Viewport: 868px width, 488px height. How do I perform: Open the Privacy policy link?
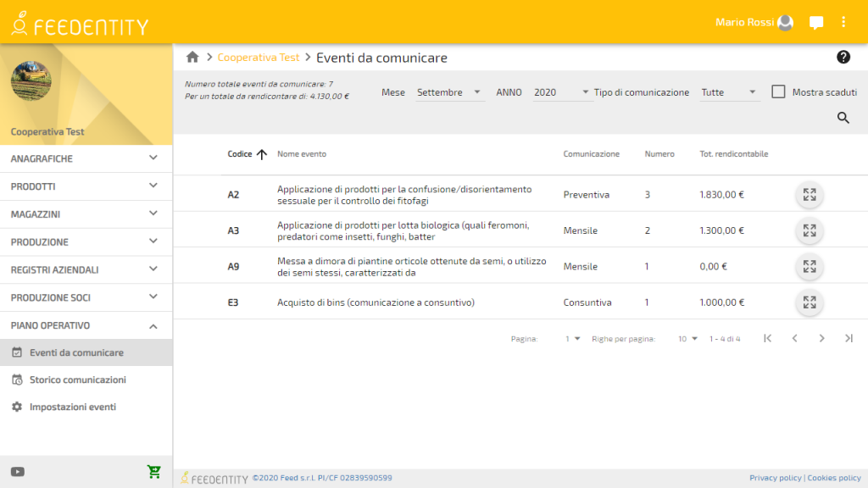coord(777,477)
